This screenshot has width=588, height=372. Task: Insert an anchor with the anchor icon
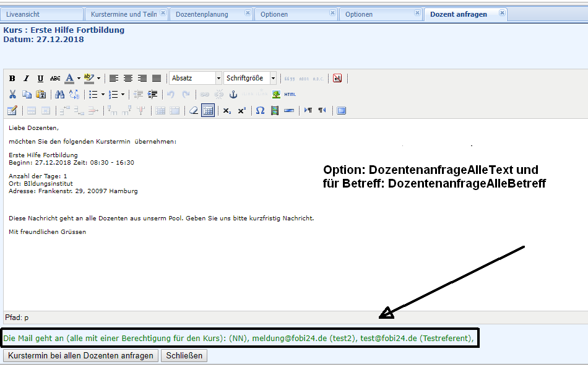233,95
